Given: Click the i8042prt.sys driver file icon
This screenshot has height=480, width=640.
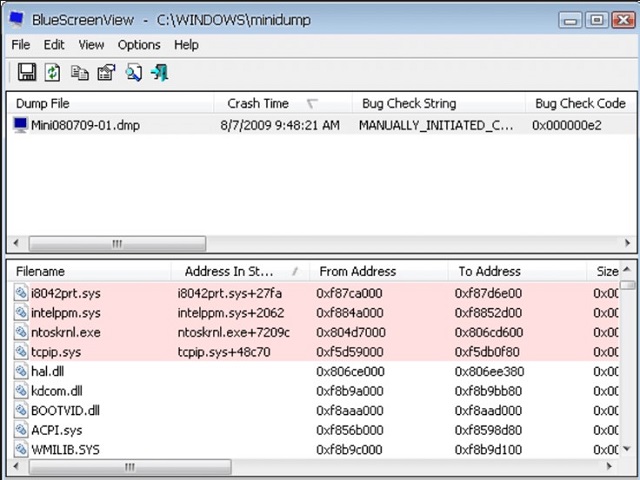Looking at the screenshot, I should point(21,293).
